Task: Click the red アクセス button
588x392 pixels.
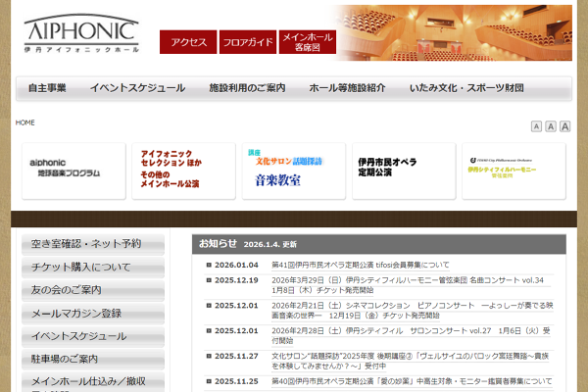Action: pyautogui.click(x=189, y=42)
